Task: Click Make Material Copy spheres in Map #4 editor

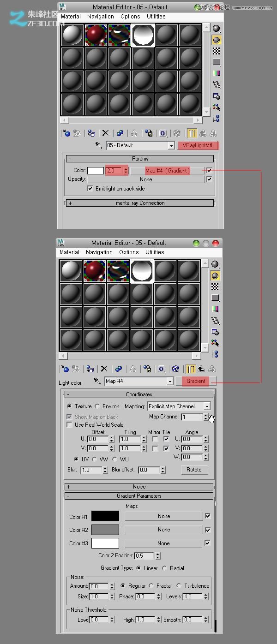Action: [x=119, y=369]
